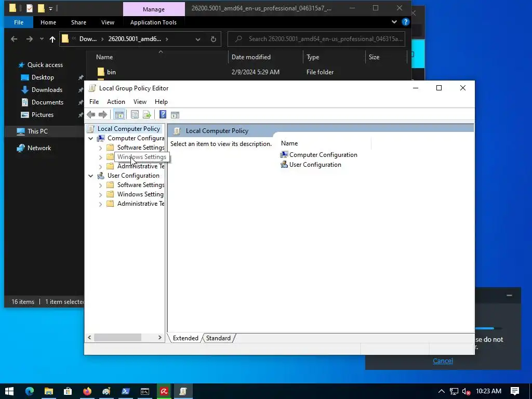Screen dimensions: 532x399
Task: Click the Properties toolbar icon in Policy Editor
Action: coord(135,115)
